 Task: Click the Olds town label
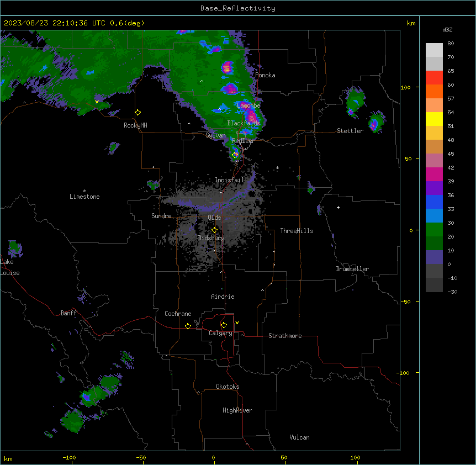tap(214, 218)
